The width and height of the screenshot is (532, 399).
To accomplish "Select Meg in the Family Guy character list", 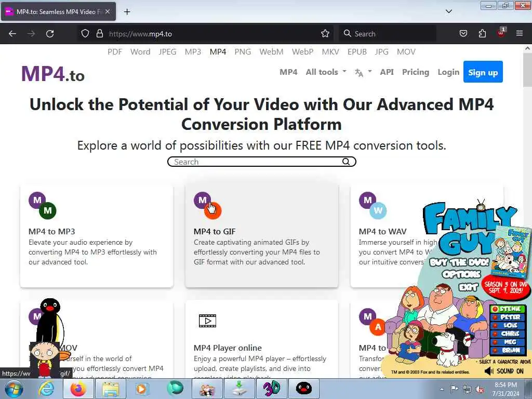I will (508, 342).
